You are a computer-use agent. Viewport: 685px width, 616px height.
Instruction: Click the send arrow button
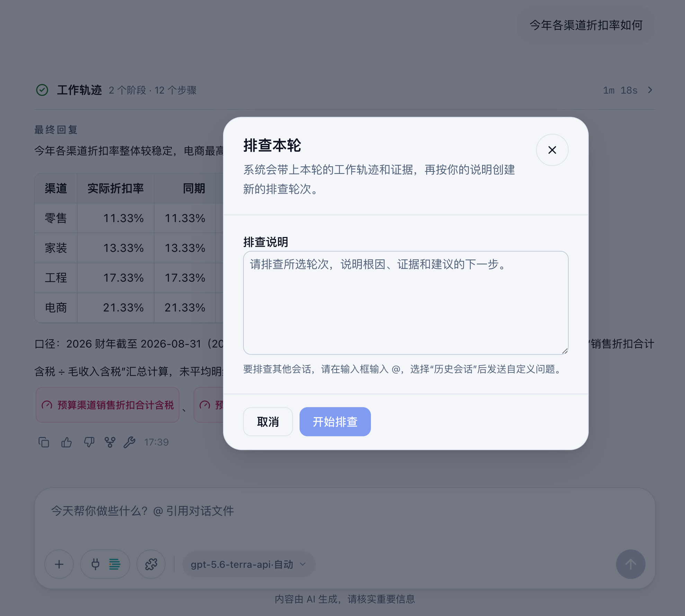(631, 564)
